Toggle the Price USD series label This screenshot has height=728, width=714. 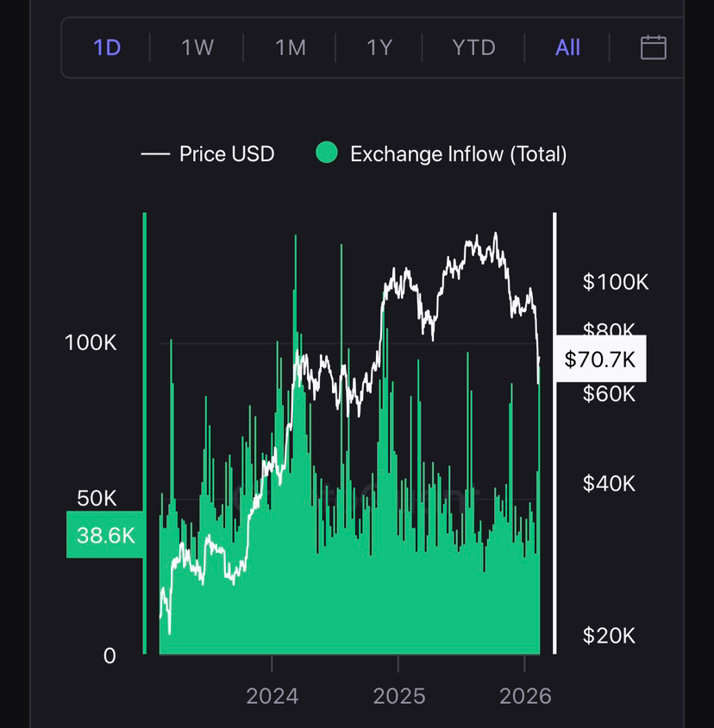click(227, 154)
